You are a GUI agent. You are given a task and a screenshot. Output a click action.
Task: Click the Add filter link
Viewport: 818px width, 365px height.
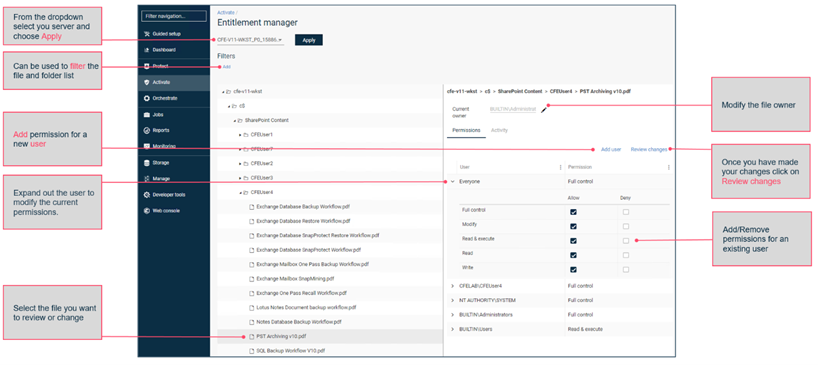tap(226, 67)
